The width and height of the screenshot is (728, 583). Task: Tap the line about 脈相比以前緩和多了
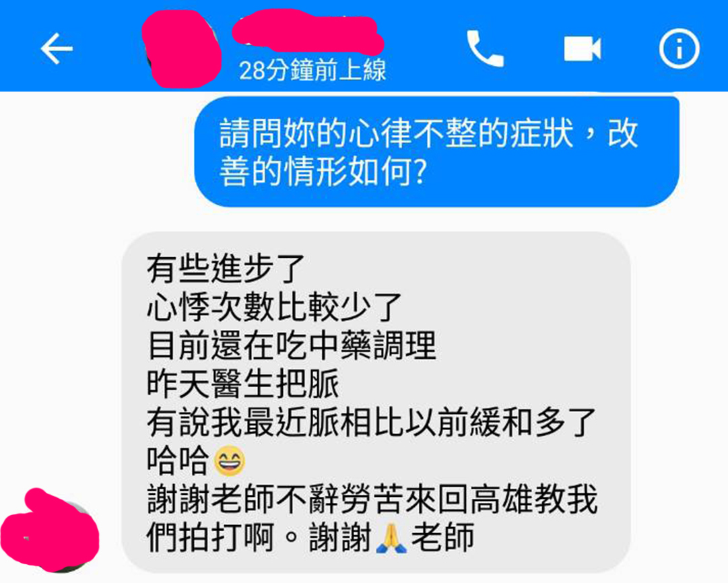(372, 422)
